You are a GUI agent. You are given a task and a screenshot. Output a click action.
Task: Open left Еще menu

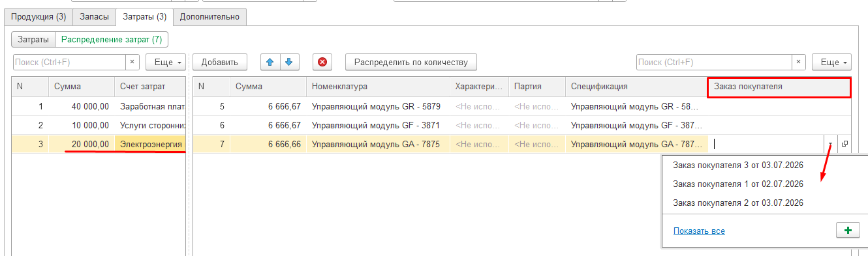(166, 62)
